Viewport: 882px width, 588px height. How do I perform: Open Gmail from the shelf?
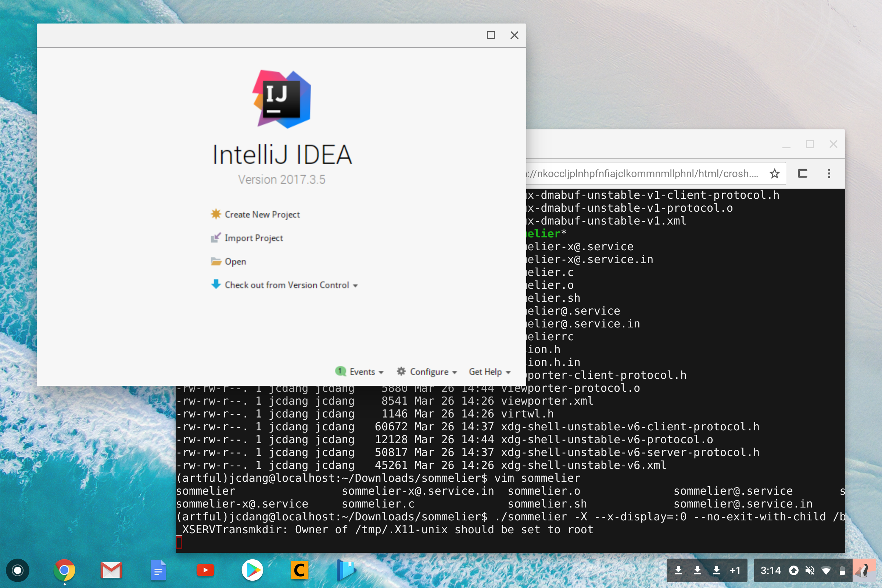[x=111, y=570]
